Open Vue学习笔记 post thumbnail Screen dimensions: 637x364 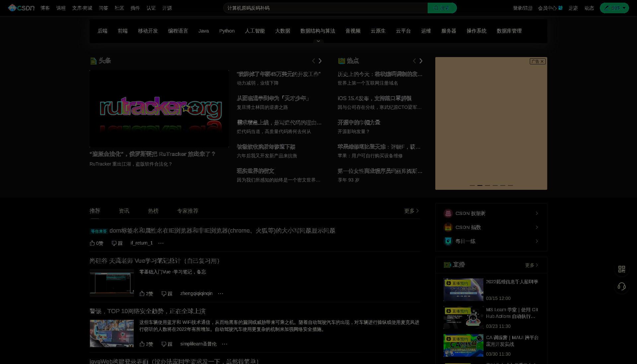coord(112,283)
